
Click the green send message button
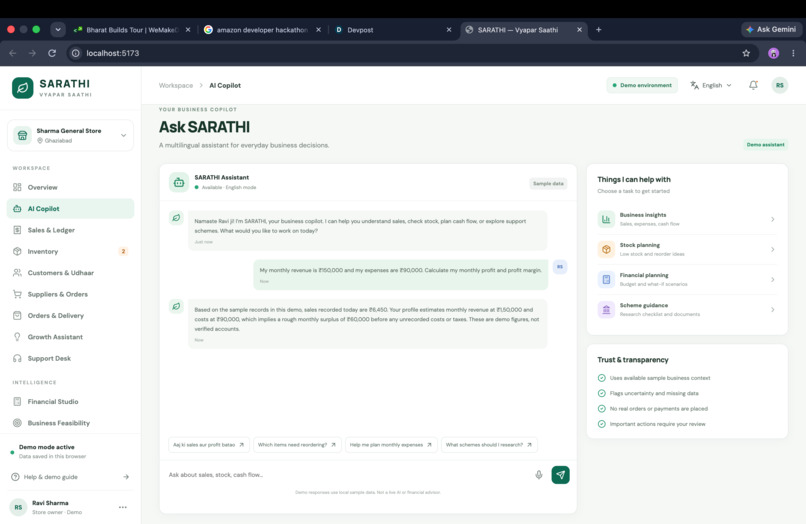[x=560, y=475]
